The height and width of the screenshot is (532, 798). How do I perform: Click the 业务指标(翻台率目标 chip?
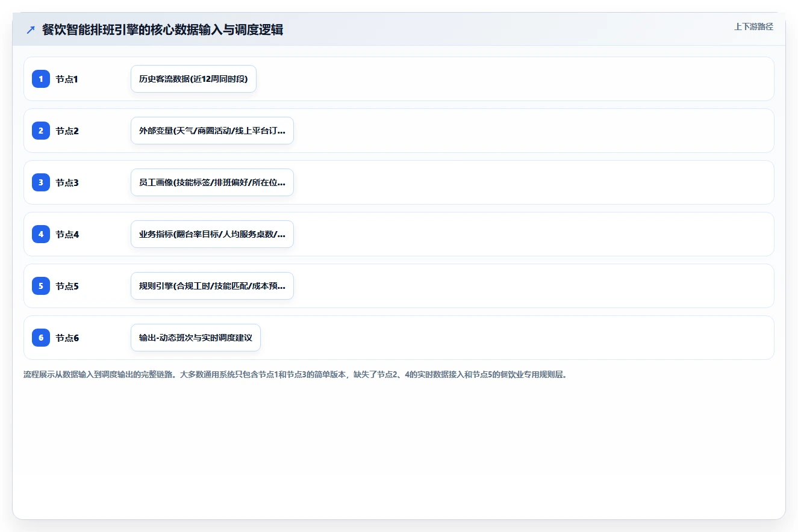(212, 234)
